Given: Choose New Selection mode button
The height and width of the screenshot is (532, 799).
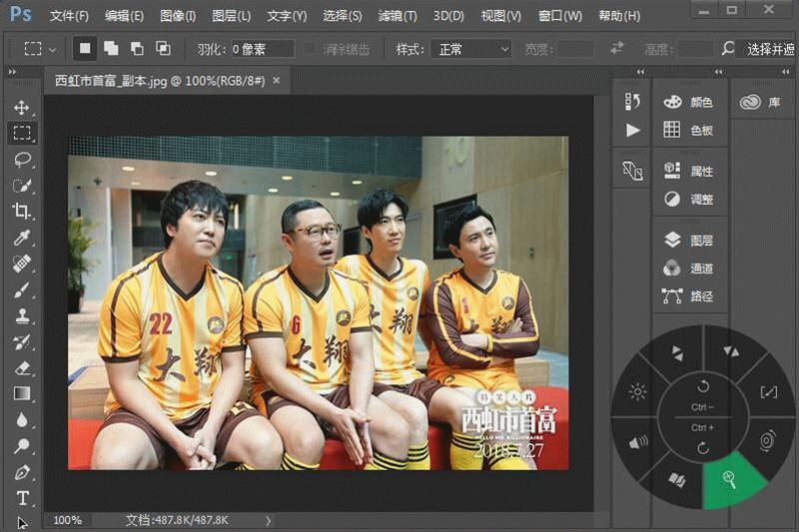Looking at the screenshot, I should 85,48.
